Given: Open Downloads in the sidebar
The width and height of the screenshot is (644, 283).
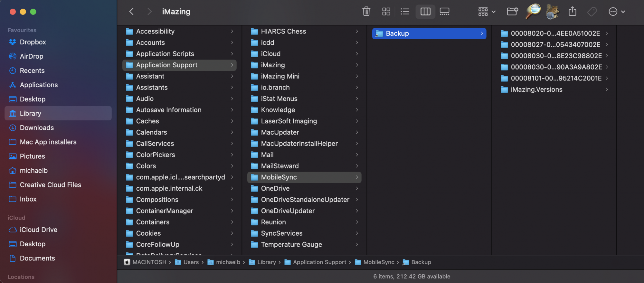Looking at the screenshot, I should pyautogui.click(x=58, y=128).
